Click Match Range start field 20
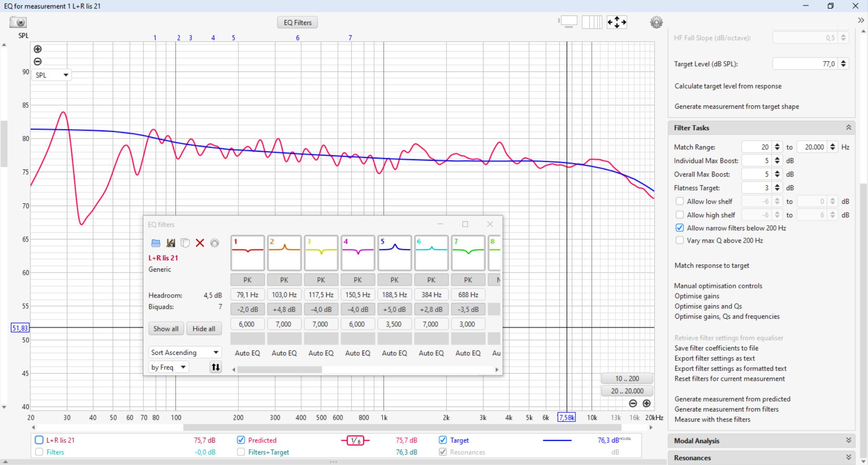The height and width of the screenshot is (465, 868). pyautogui.click(x=756, y=147)
